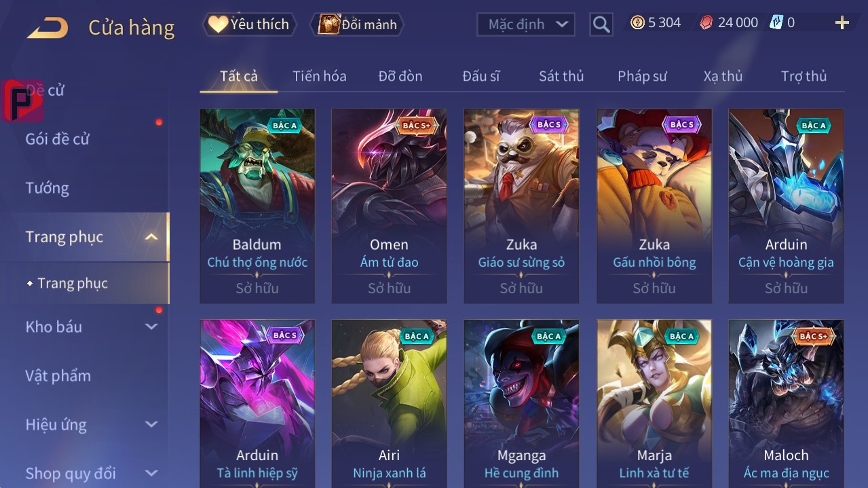Select Airi Ninja xanh lá skin card

point(389,404)
